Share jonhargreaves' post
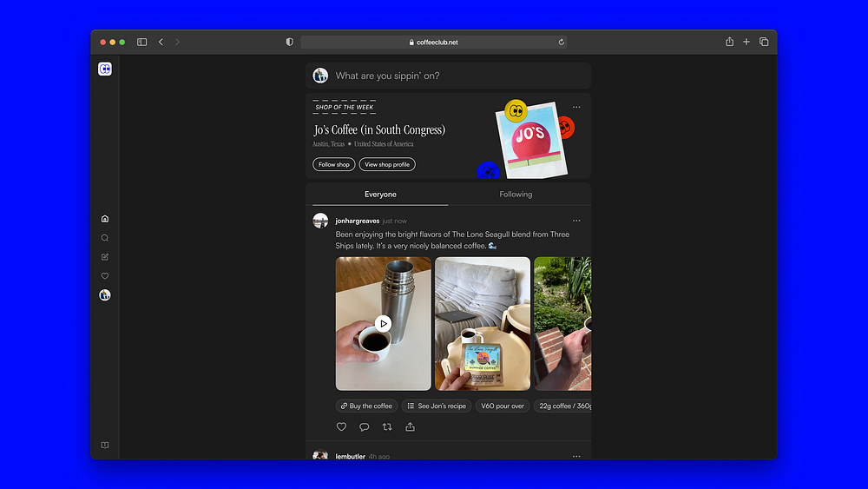This screenshot has width=868, height=489. (x=410, y=426)
